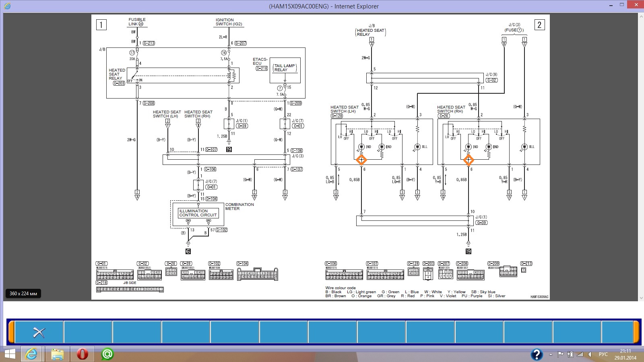Open the Windows Start button
Viewport: 644px width, 362px height.
click(10, 354)
